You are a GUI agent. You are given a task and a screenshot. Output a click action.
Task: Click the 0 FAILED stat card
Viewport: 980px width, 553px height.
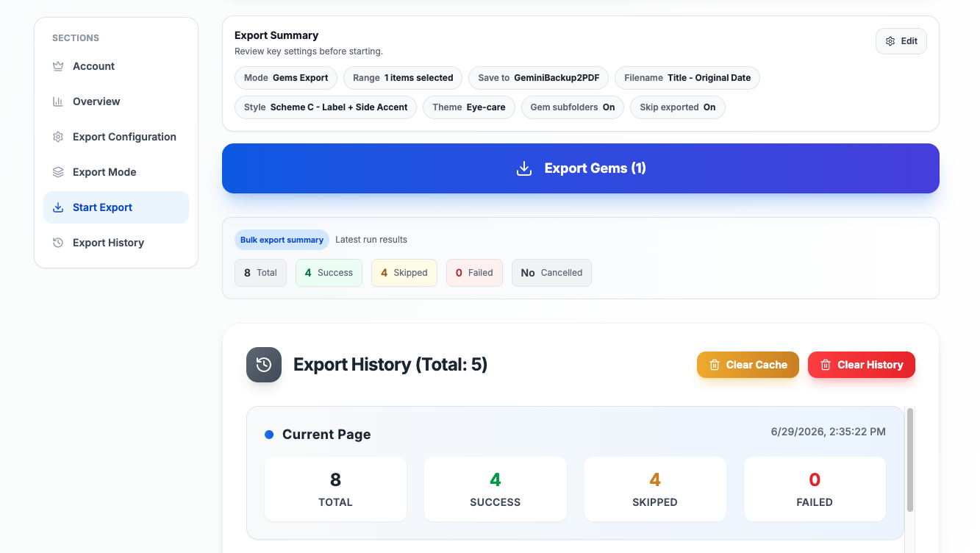(x=815, y=489)
